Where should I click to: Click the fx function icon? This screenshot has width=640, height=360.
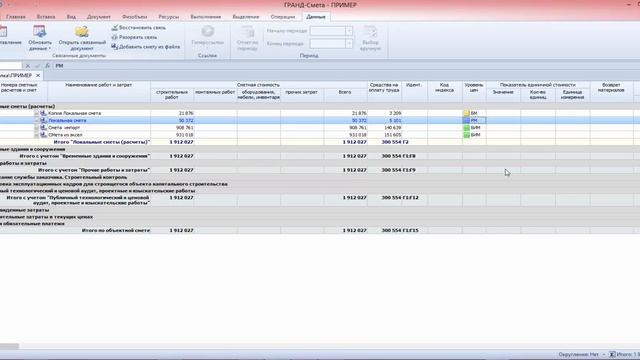pos(47,66)
